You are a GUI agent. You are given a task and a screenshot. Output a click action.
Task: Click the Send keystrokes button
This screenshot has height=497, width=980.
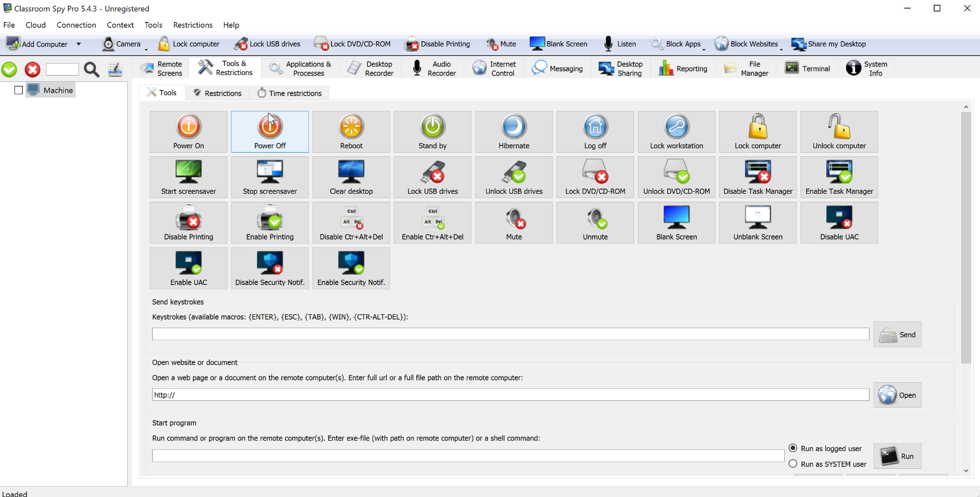click(x=897, y=334)
